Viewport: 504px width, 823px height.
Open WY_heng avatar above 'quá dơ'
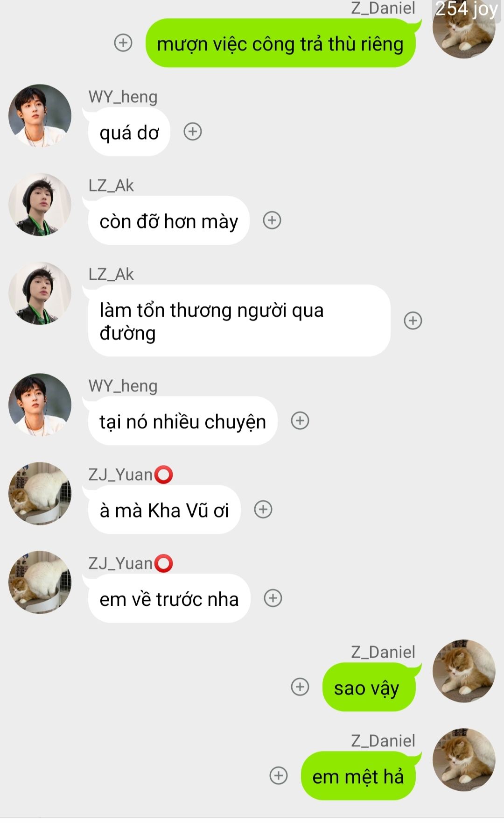tap(40, 115)
